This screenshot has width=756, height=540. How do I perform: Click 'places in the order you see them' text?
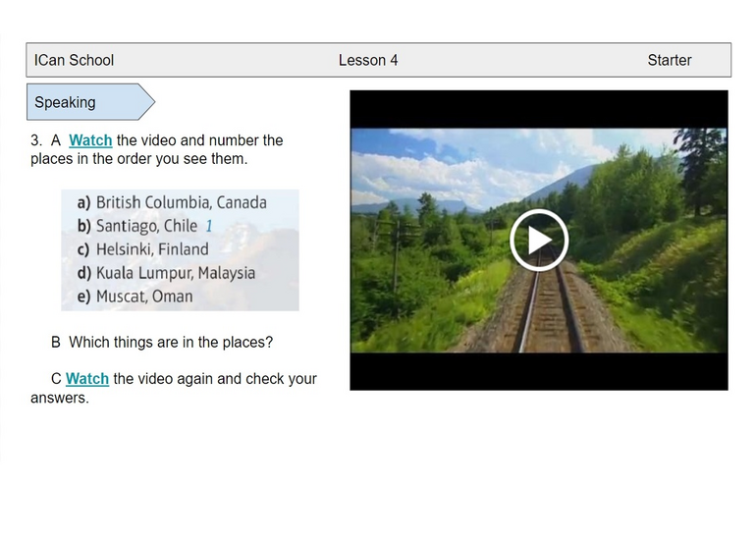coord(138,158)
